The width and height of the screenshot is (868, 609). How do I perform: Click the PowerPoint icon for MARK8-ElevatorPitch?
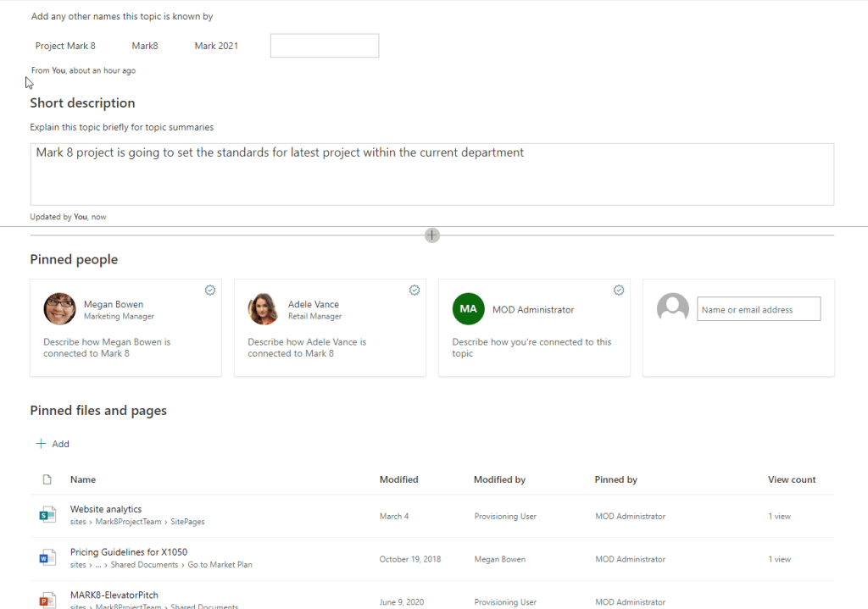tap(47, 600)
